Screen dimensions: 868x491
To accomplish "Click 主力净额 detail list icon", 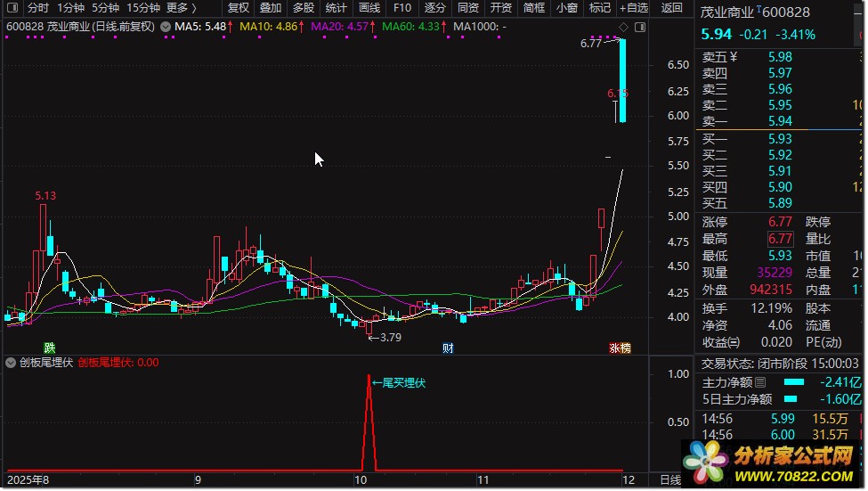I will 760,382.
